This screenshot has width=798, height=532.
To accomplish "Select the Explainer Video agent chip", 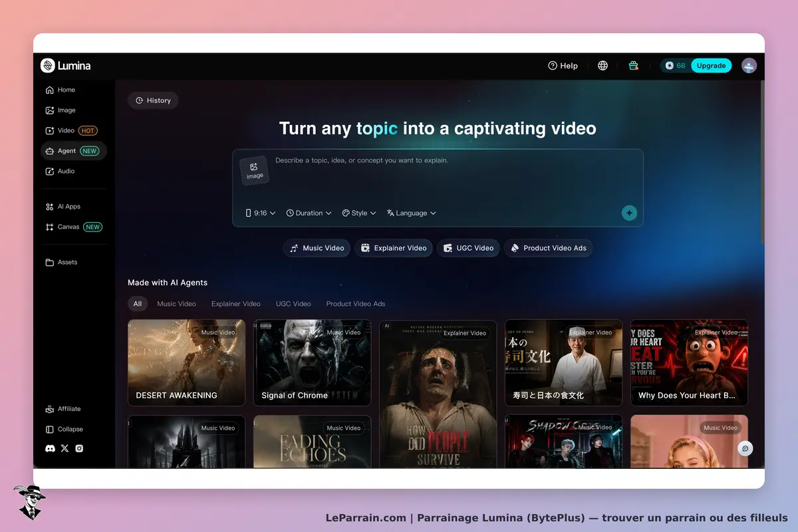I will [394, 248].
